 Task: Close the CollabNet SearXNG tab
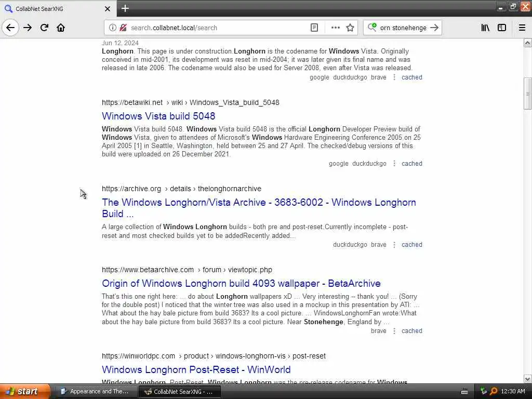coord(108,9)
